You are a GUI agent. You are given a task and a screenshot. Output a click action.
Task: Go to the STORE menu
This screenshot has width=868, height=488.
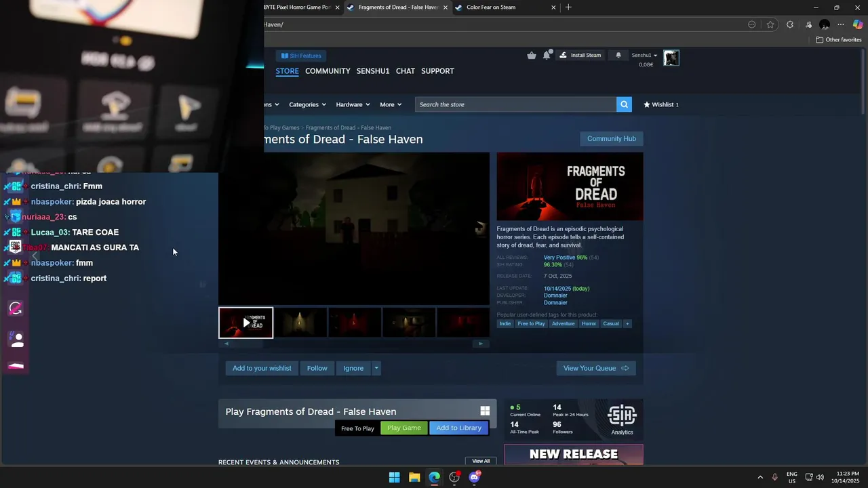(x=287, y=70)
